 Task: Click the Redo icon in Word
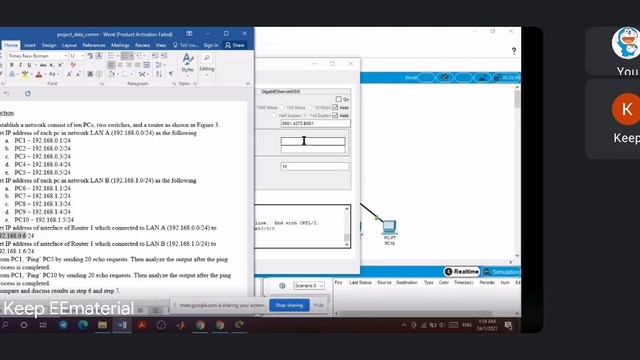[27, 93]
